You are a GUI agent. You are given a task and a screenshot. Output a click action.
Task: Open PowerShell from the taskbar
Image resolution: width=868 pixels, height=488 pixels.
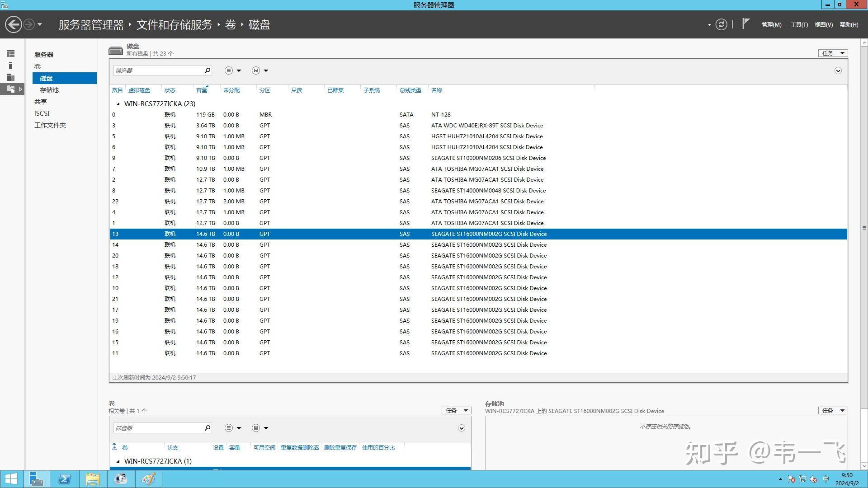click(x=65, y=479)
